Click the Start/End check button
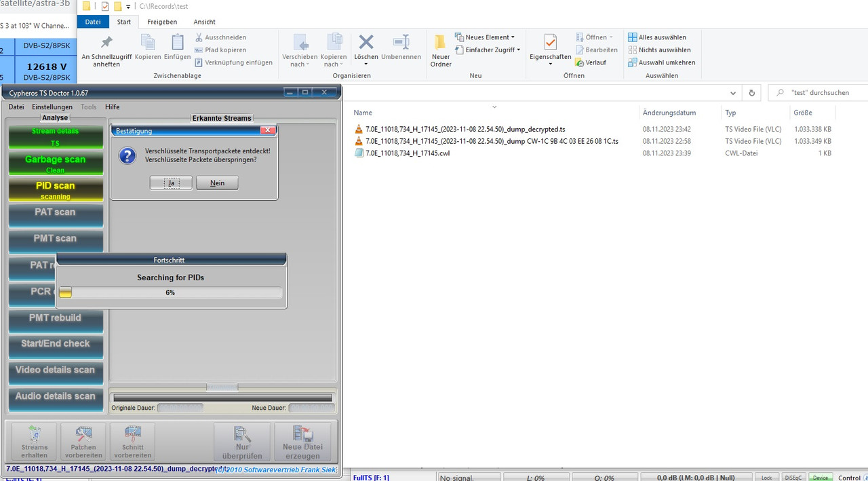The height and width of the screenshot is (481, 868). (56, 347)
